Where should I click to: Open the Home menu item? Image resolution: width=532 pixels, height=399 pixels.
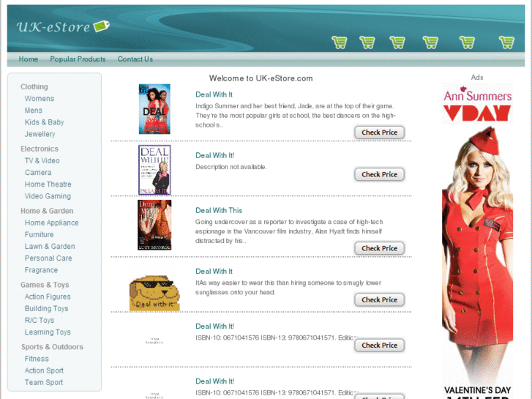click(28, 59)
